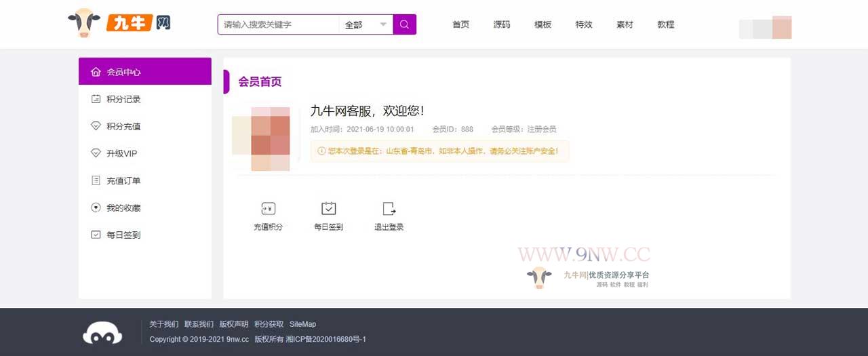This screenshot has height=356, width=868.
Task: Open the 教程 navigation item
Action: click(x=666, y=24)
